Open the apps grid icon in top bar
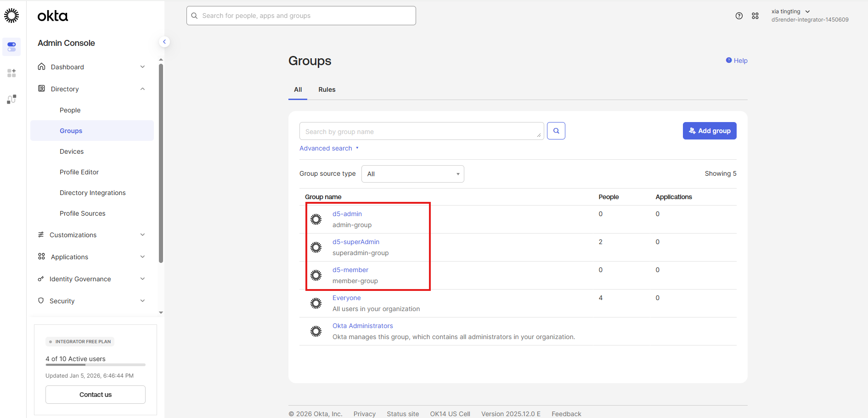Screen dimensions: 868x418 pyautogui.click(x=755, y=16)
